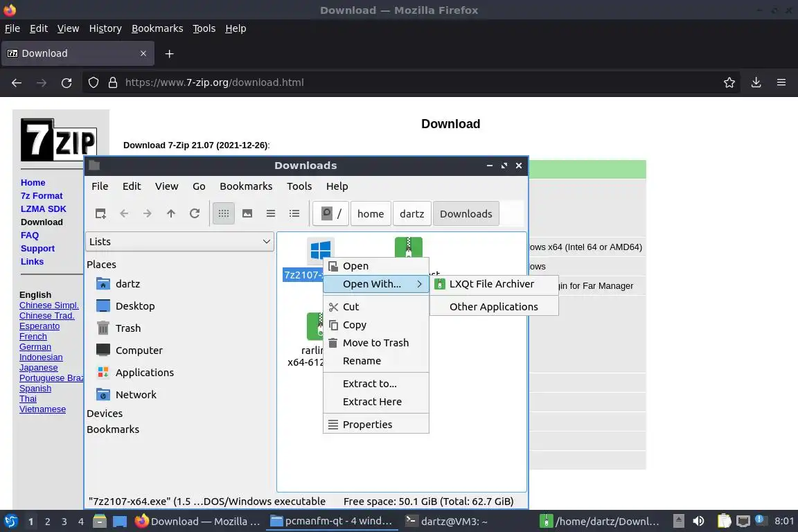This screenshot has height=532, width=798.
Task: Open a new Firefox tab
Action: click(170, 53)
